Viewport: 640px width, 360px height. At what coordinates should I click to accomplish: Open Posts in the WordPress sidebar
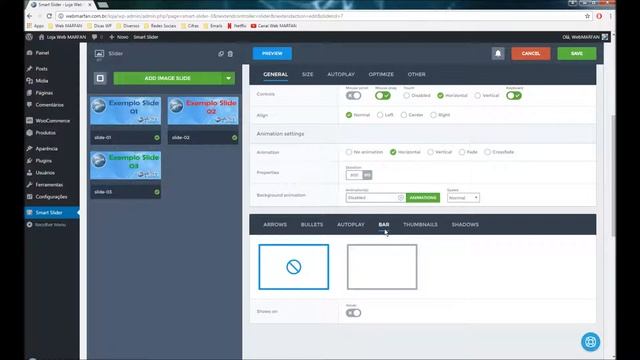(41, 69)
